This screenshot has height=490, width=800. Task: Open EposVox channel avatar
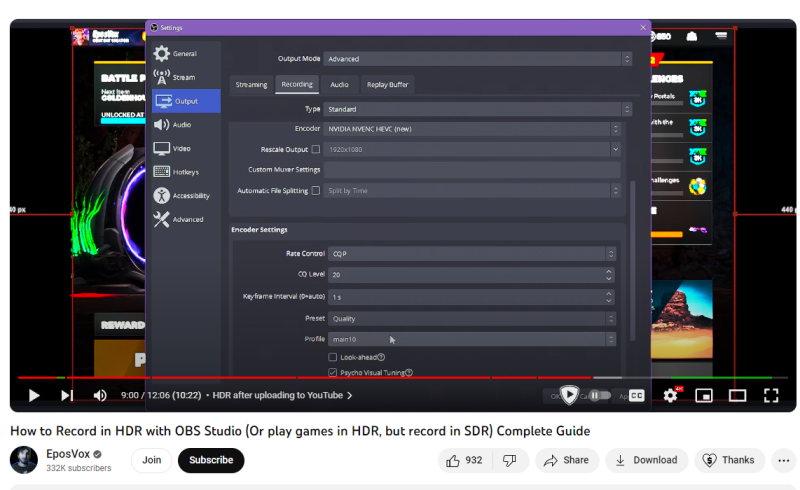pyautogui.click(x=24, y=460)
